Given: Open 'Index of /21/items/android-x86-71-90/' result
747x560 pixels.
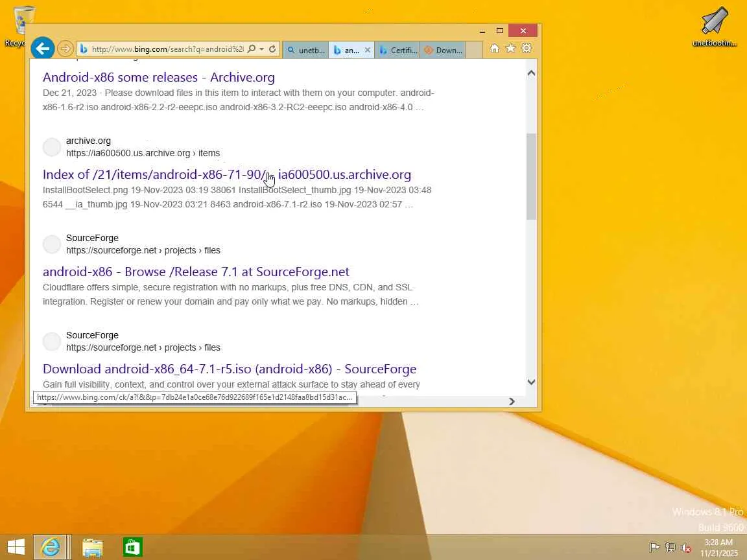Looking at the screenshot, I should click(227, 174).
